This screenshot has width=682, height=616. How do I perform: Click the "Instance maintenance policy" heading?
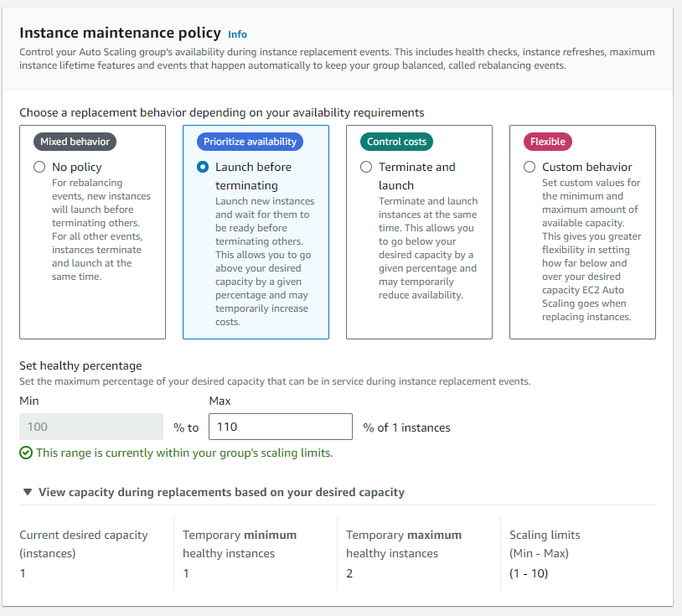click(120, 33)
